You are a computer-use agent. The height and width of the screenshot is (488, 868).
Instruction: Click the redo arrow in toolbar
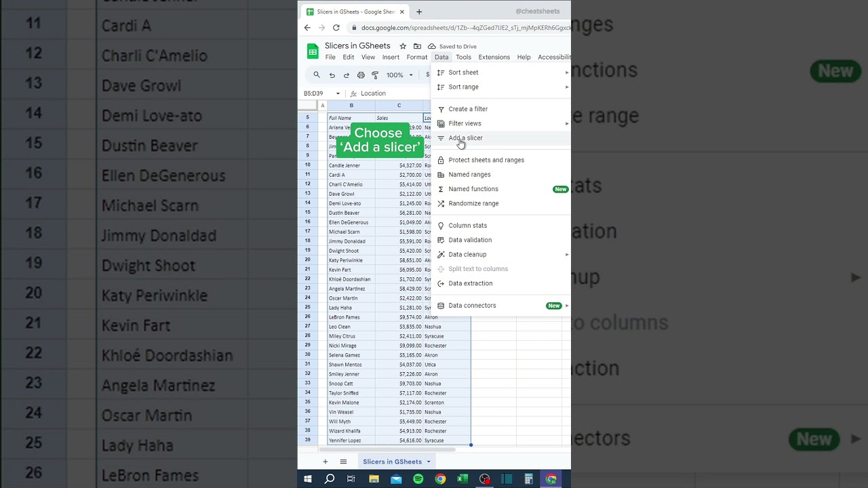347,75
